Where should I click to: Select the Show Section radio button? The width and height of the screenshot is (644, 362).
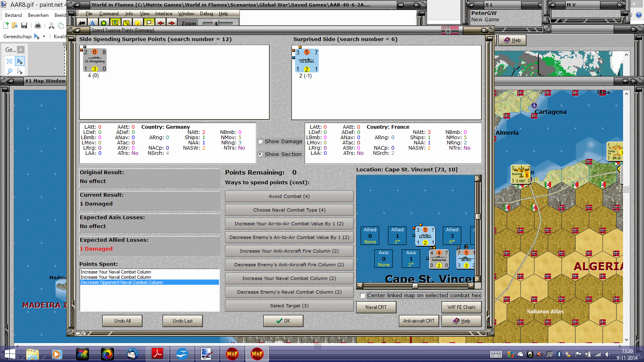pos(260,154)
